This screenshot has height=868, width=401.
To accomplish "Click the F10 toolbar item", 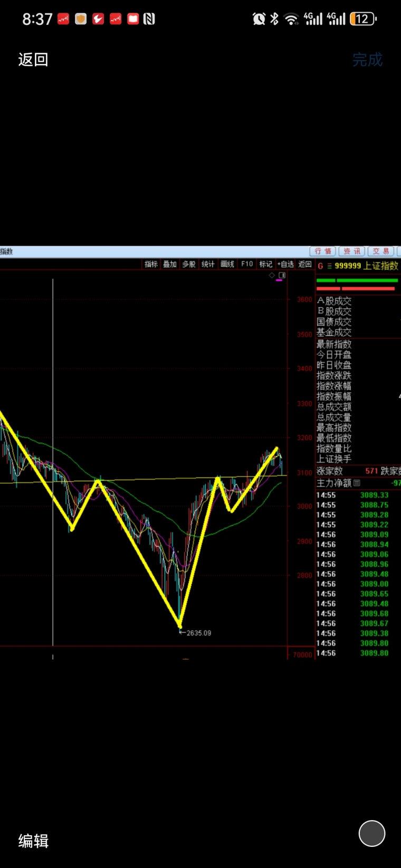I will coord(247,264).
